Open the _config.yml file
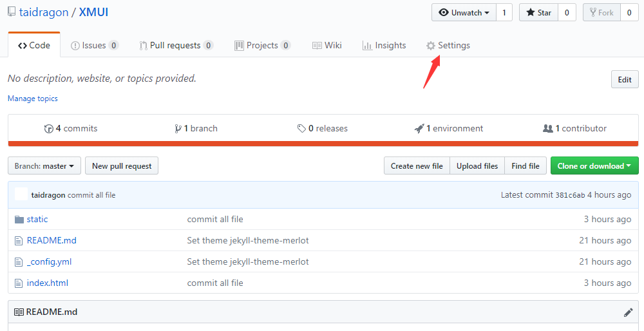The height and width of the screenshot is (331, 644). (50, 261)
